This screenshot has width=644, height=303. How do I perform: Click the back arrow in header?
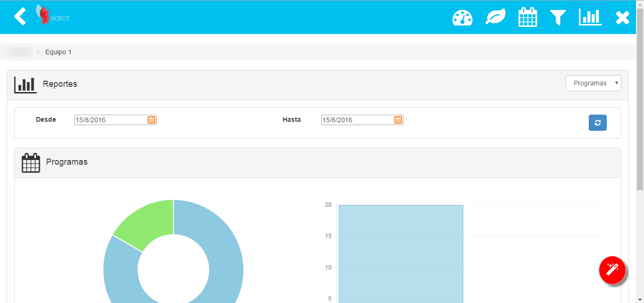click(x=20, y=17)
